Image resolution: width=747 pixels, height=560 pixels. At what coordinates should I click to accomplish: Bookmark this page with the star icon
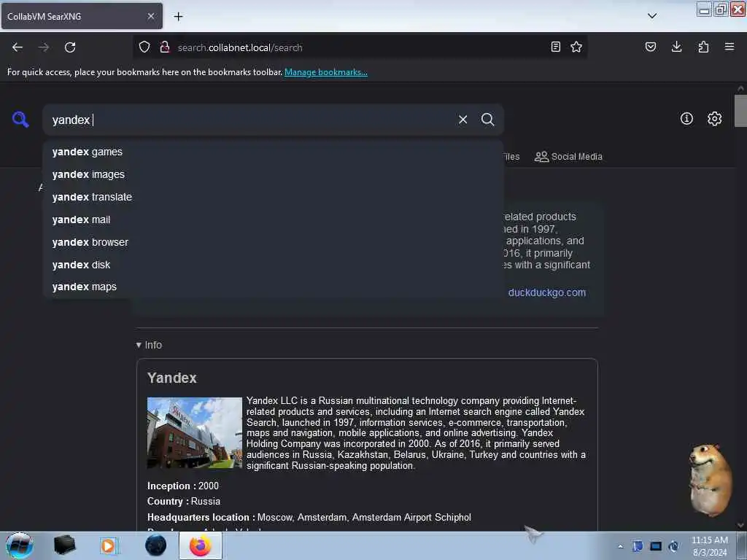coord(576,47)
